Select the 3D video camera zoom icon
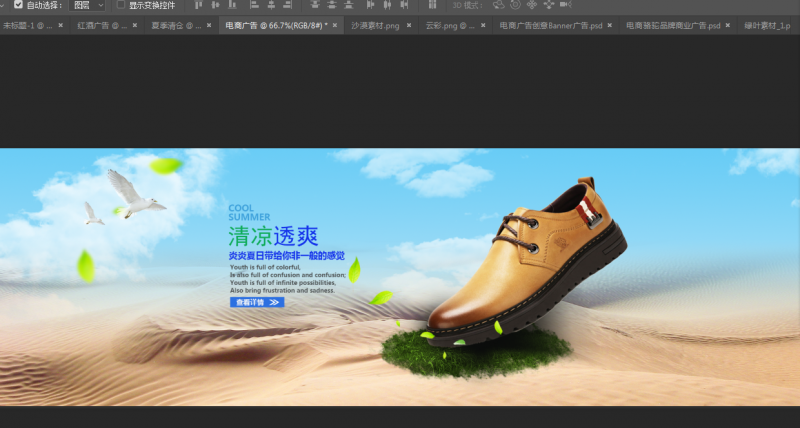Viewport: 800px width, 428px height. click(x=565, y=5)
